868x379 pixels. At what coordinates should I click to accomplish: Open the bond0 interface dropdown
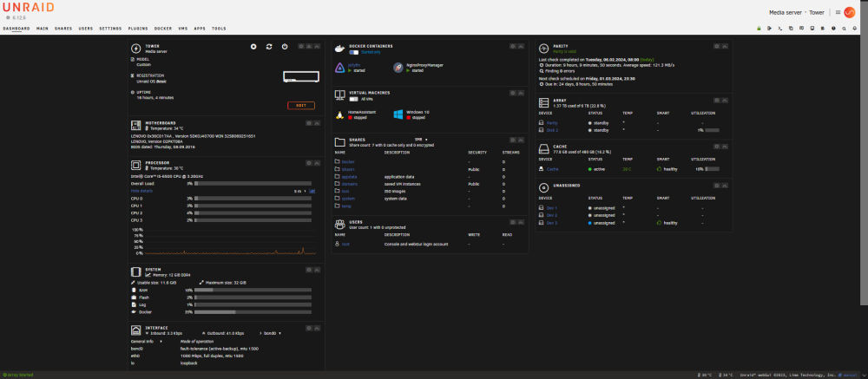[x=271, y=333]
